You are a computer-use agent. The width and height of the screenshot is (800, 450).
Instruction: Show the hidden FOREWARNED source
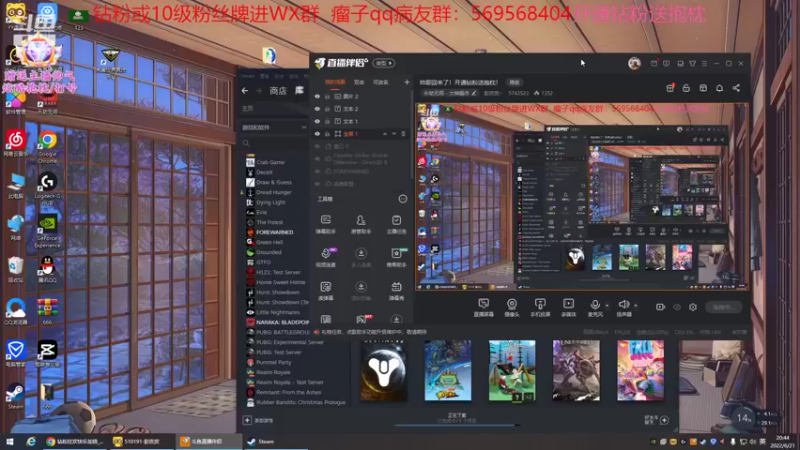pos(317,171)
